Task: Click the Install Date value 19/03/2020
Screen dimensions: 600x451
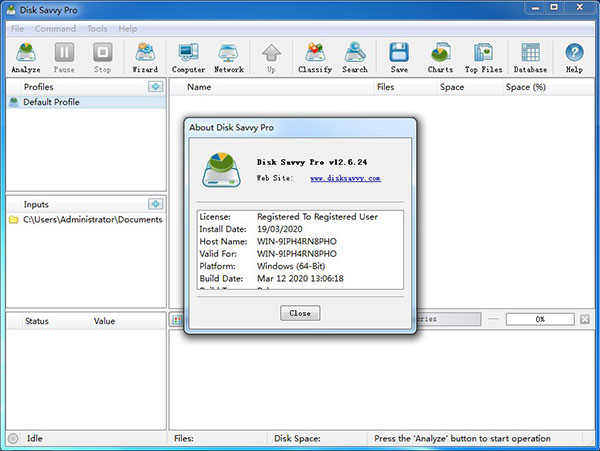Action: 280,229
